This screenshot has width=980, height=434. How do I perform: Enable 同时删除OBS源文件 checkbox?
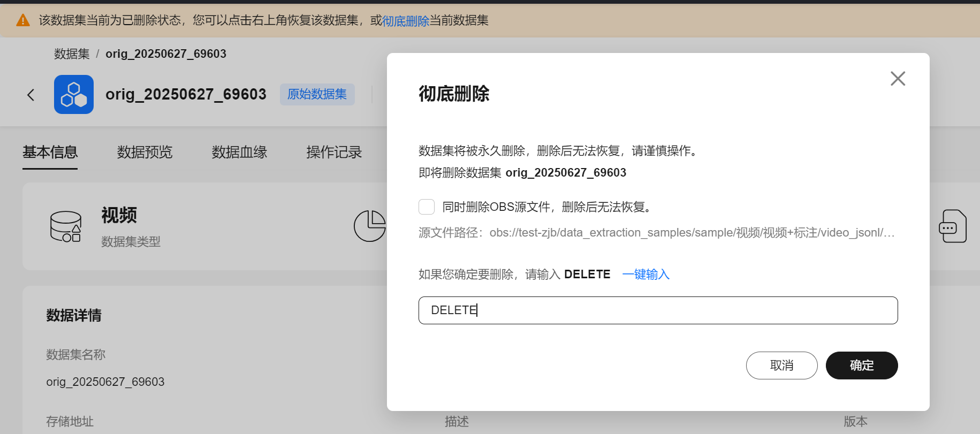point(427,207)
